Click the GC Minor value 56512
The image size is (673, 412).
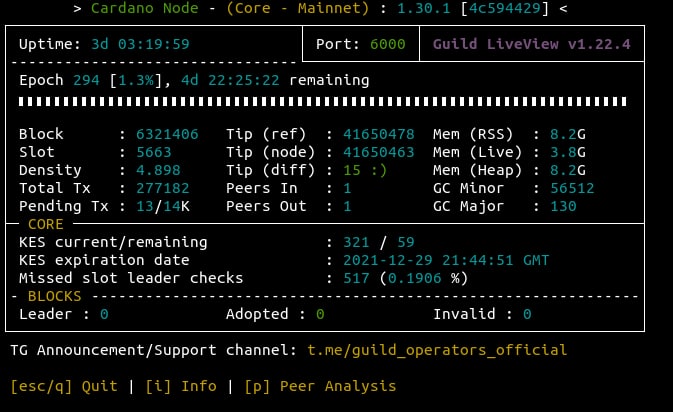click(x=571, y=188)
